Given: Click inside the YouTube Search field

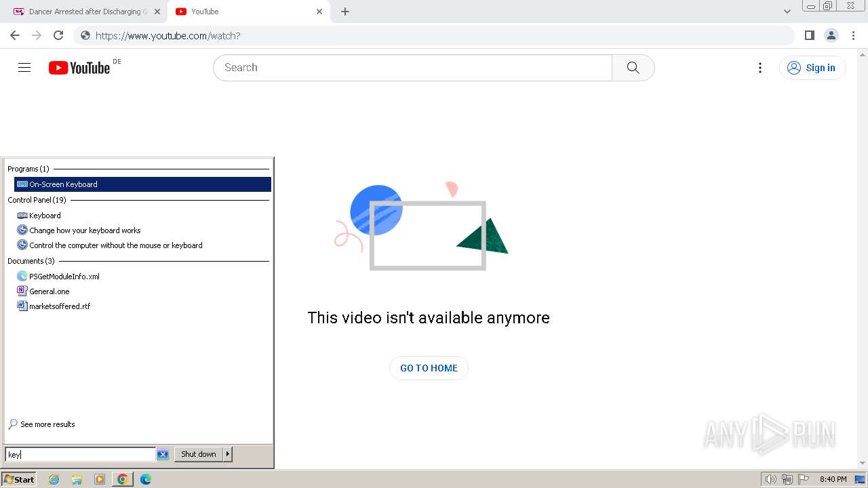Looking at the screenshot, I should 412,68.
